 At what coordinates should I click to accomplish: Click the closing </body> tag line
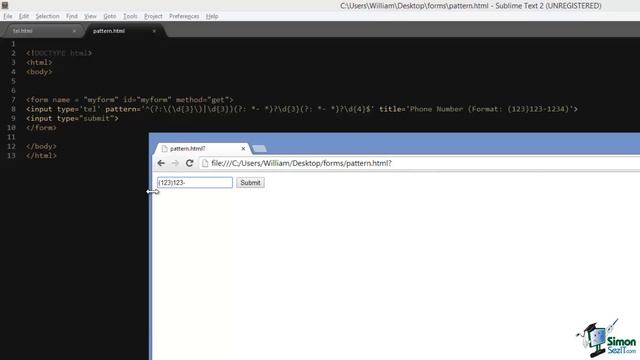point(41,146)
